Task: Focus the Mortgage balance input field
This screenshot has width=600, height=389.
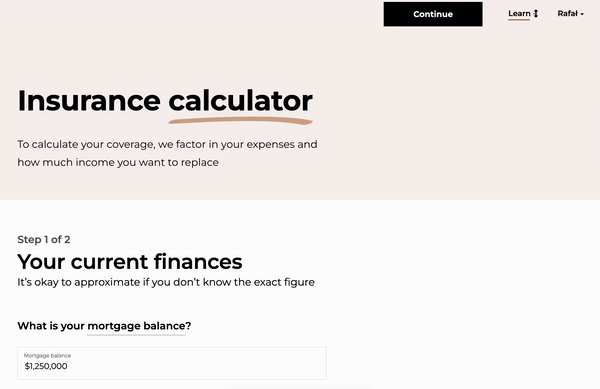Action: (x=172, y=363)
